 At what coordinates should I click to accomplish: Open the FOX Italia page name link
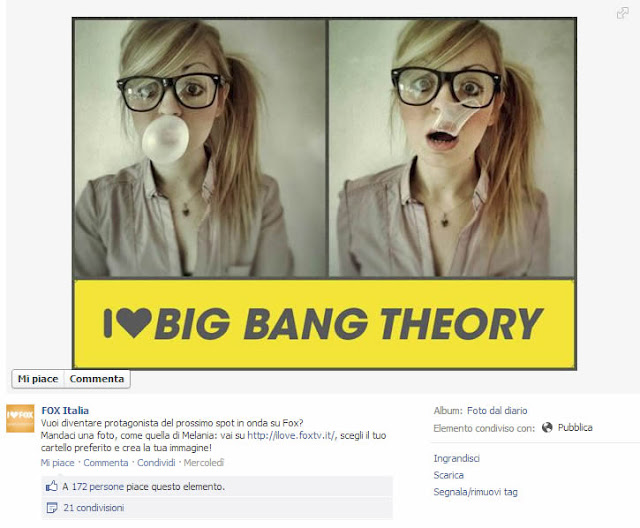coord(65,410)
